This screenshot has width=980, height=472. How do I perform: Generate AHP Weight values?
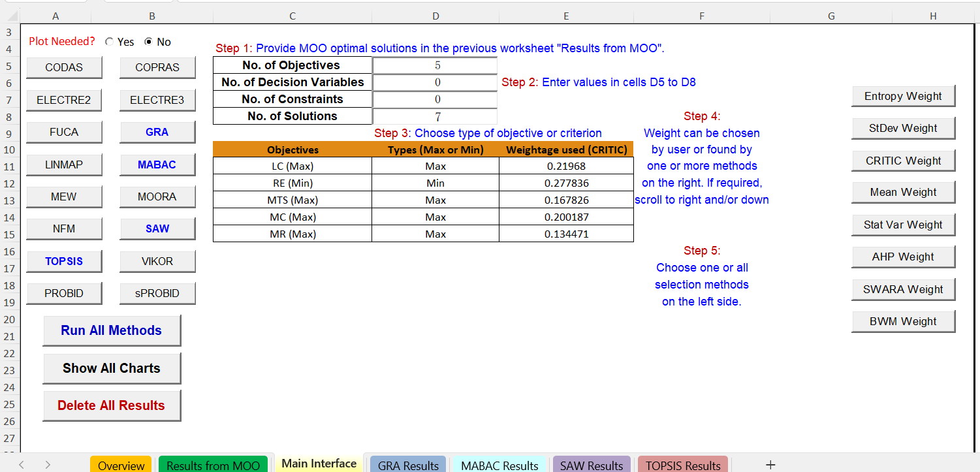pyautogui.click(x=903, y=256)
